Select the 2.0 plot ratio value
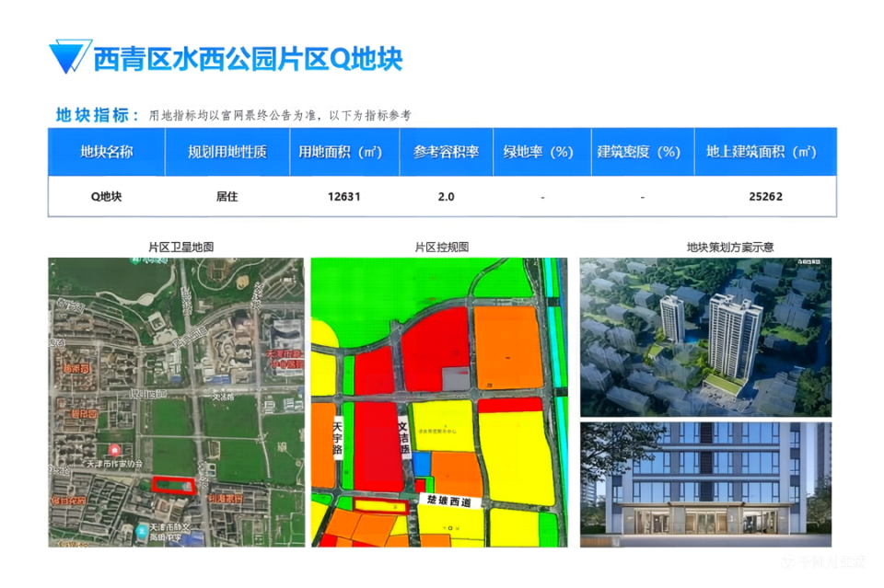Viewport: 884px width, 588px height. pos(446,197)
